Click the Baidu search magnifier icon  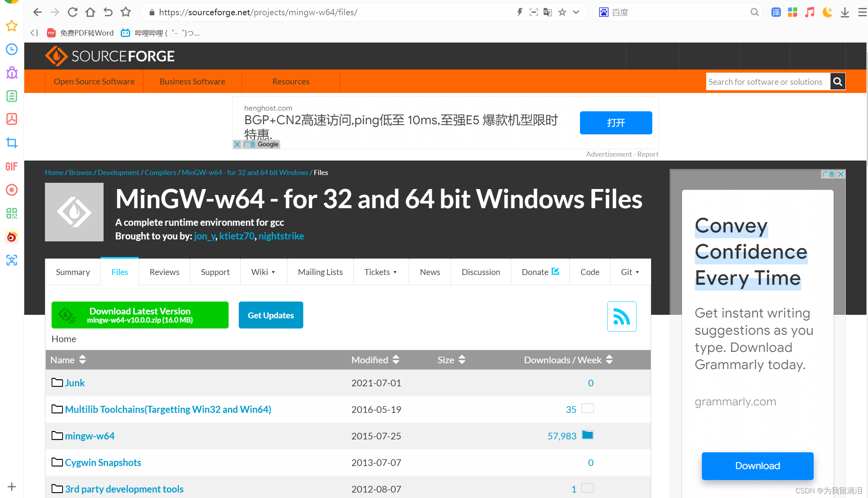(x=754, y=12)
